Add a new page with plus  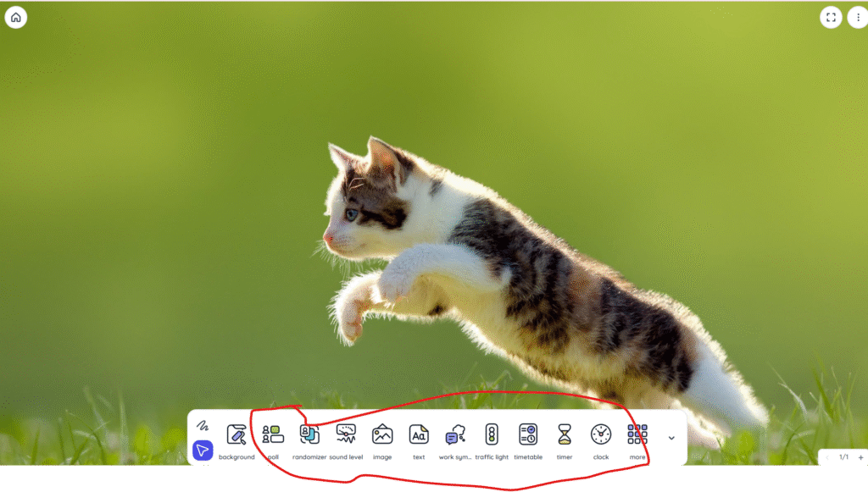tap(860, 457)
